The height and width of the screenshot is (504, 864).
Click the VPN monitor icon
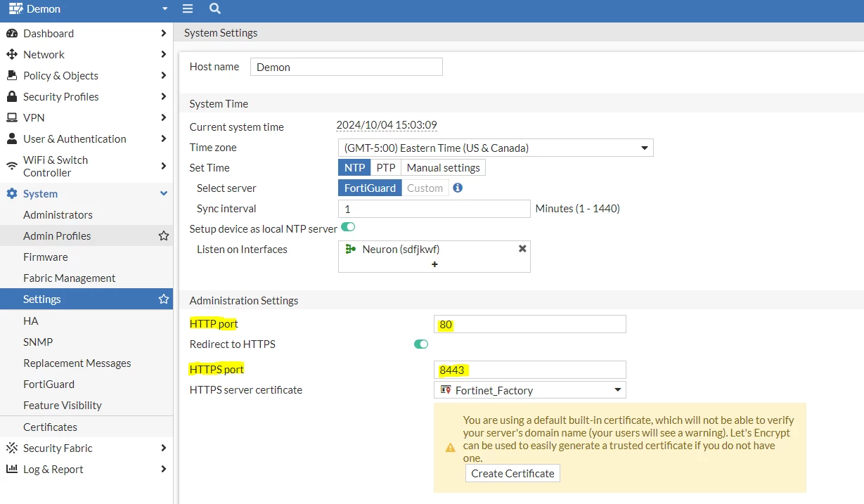click(11, 117)
